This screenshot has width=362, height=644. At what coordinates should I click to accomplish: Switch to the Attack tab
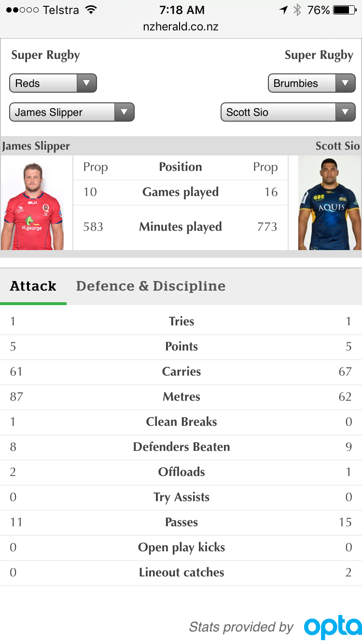pyautogui.click(x=33, y=286)
